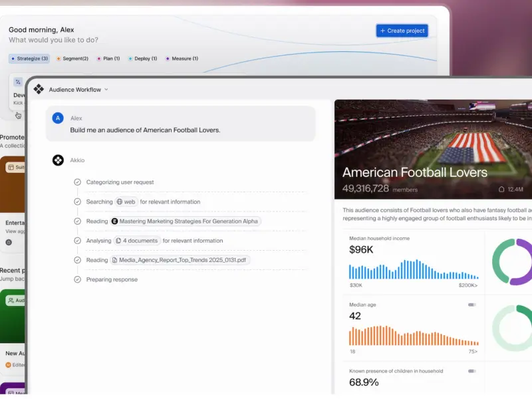Click check icon beside Reading Media_Agency_Report
Screen dimensions: 532x399
(x=77, y=260)
